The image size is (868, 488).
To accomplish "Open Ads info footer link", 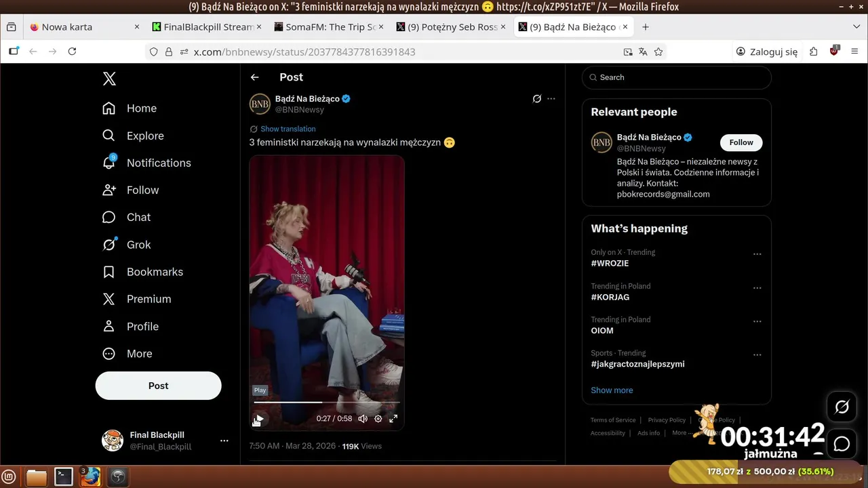I will click(x=648, y=433).
